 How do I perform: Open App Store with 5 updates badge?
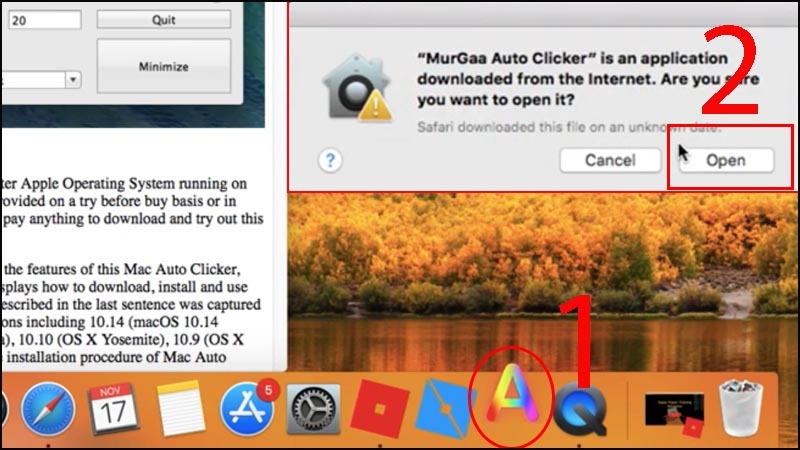click(x=248, y=409)
